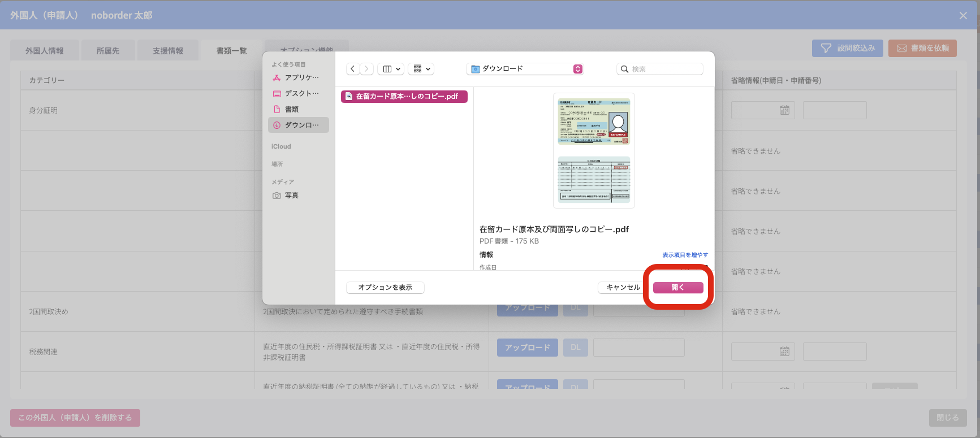Click the calendar icon in 身分証明 row
The height and width of the screenshot is (438, 980).
tap(784, 110)
